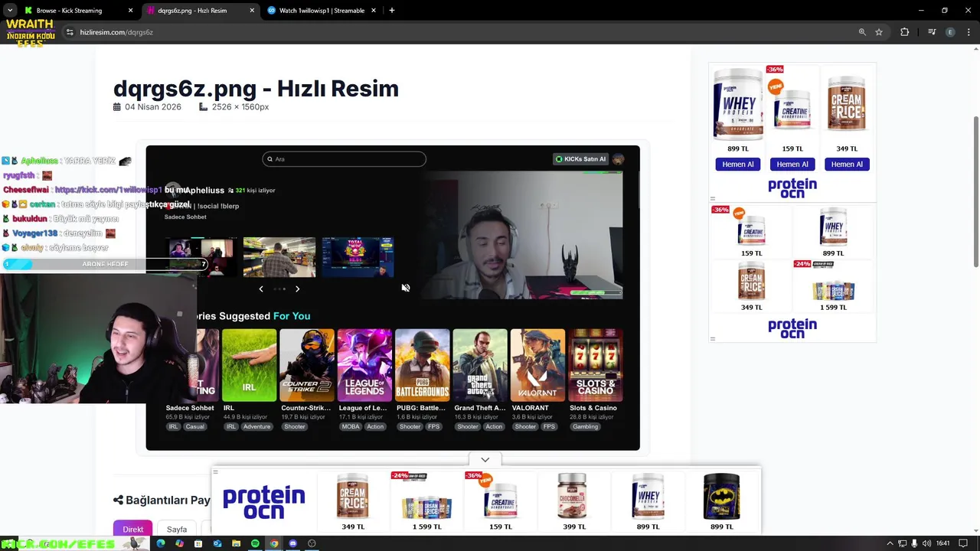Open the volume speaker icon in system tray
The image size is (980, 551).
[x=926, y=543]
